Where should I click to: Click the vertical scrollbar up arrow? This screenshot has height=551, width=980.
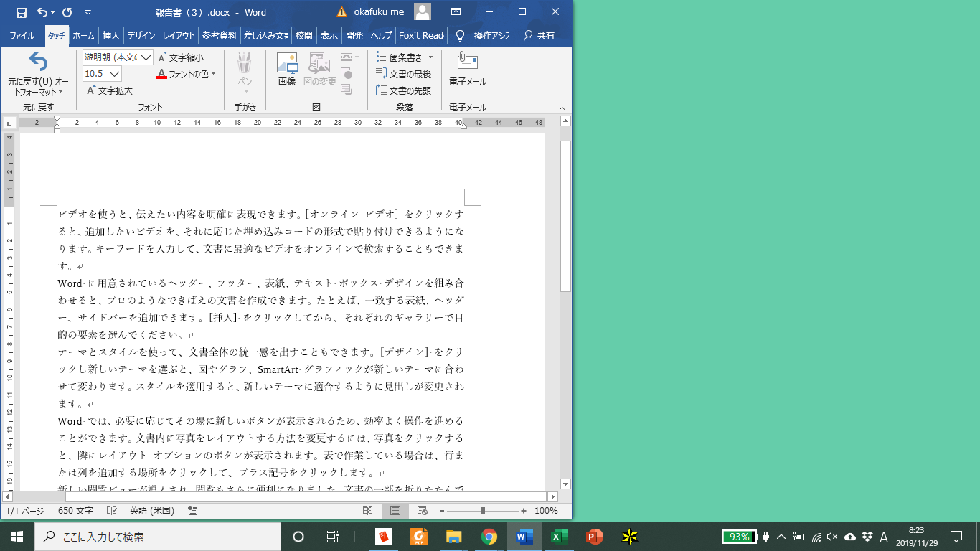[x=565, y=123]
